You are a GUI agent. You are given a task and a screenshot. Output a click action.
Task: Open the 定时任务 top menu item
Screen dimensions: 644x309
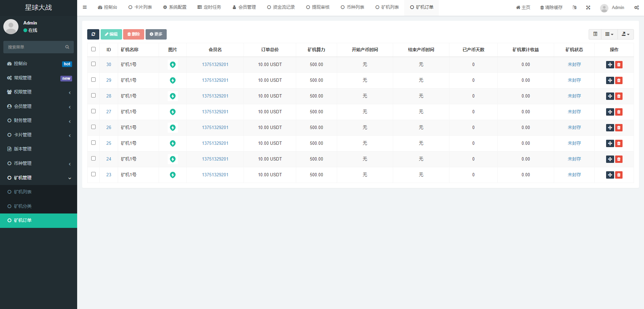click(209, 7)
